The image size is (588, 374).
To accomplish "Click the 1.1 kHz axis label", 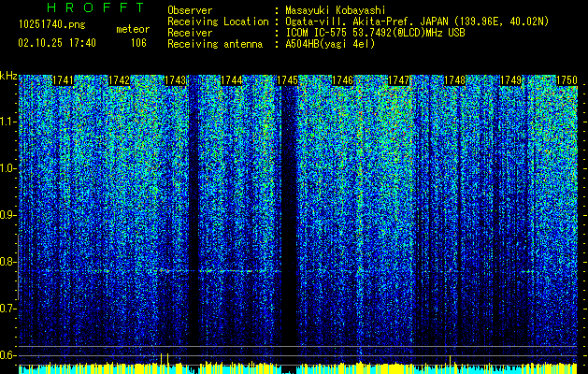I will coord(7,122).
